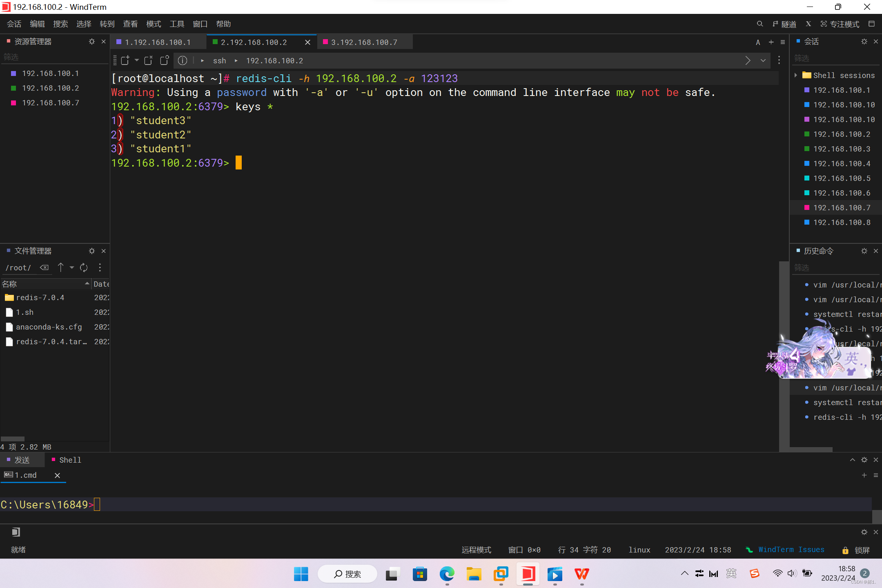Click the add new tab plus icon
Viewport: 882px width, 588px height.
click(771, 42)
